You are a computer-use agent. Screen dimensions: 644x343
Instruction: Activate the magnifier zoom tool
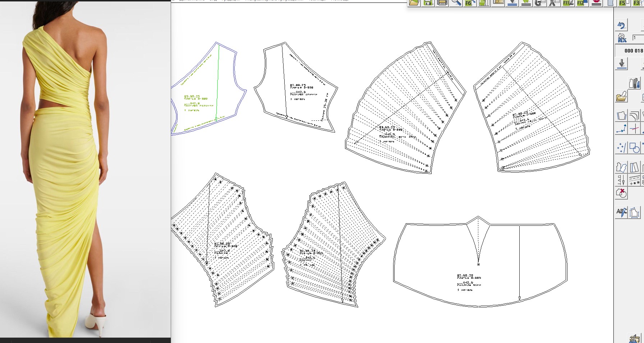click(x=456, y=3)
